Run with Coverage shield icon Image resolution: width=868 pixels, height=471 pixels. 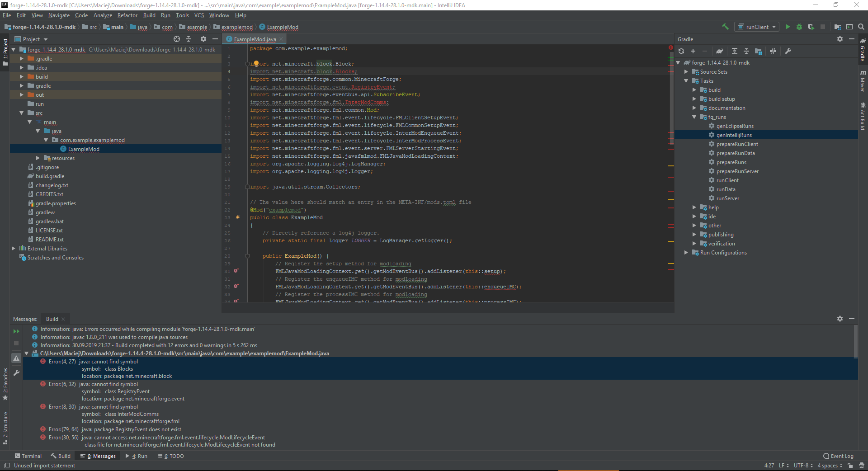pos(811,27)
